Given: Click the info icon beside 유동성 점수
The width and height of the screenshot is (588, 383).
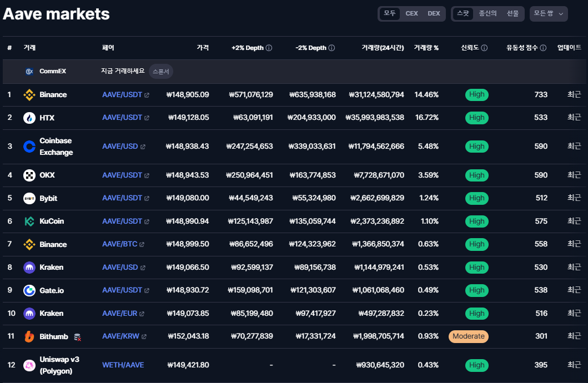Looking at the screenshot, I should coord(543,48).
